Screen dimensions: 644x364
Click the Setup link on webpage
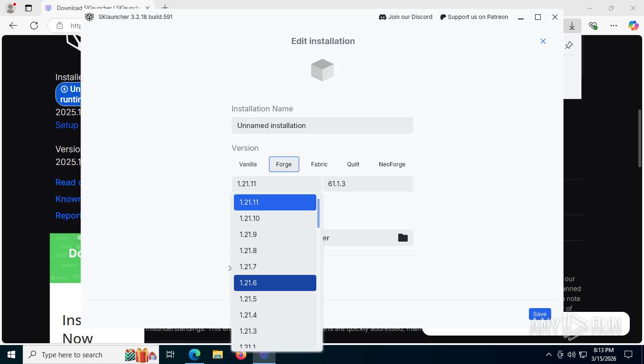(x=67, y=125)
